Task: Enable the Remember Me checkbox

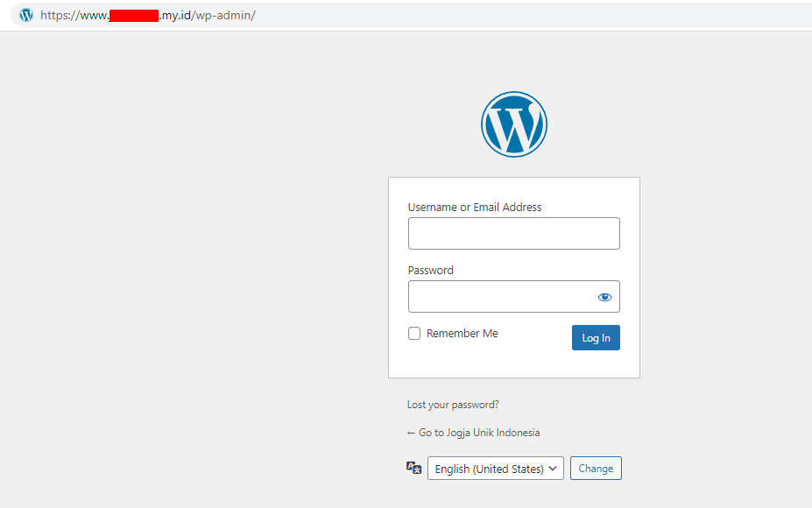Action: click(x=414, y=334)
